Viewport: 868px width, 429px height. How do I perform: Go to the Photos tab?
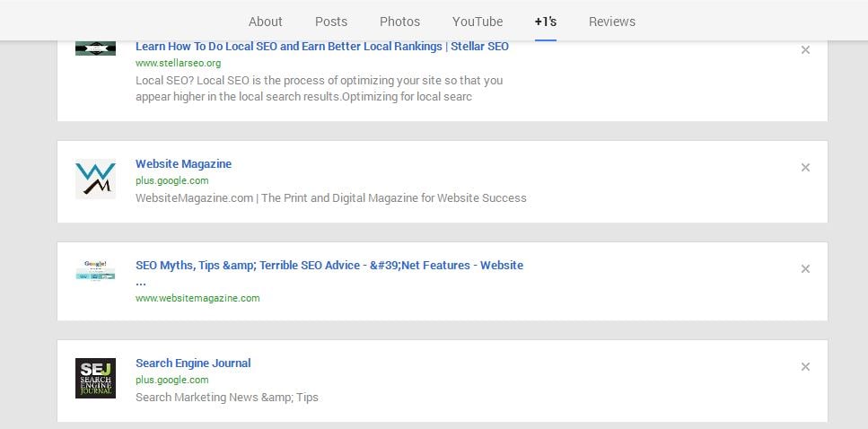(x=399, y=22)
